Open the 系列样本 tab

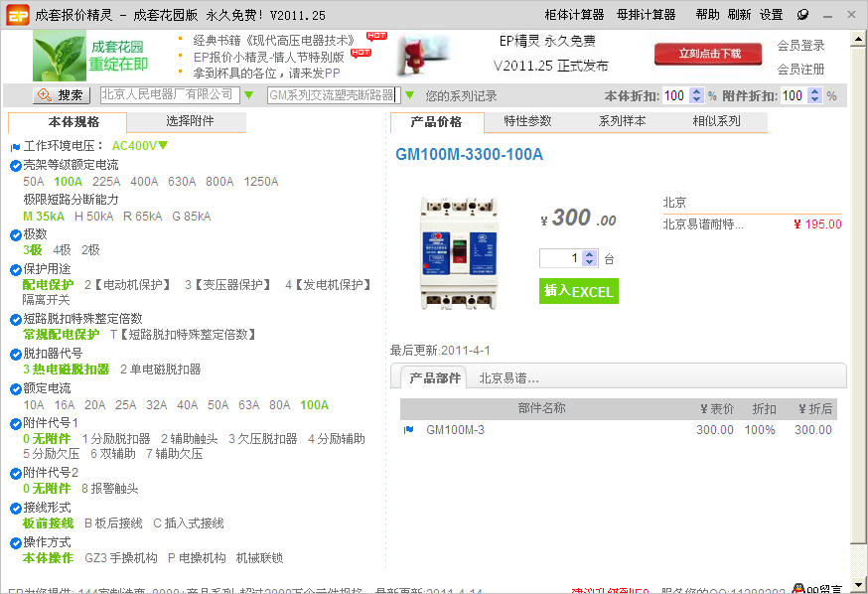pos(623,121)
